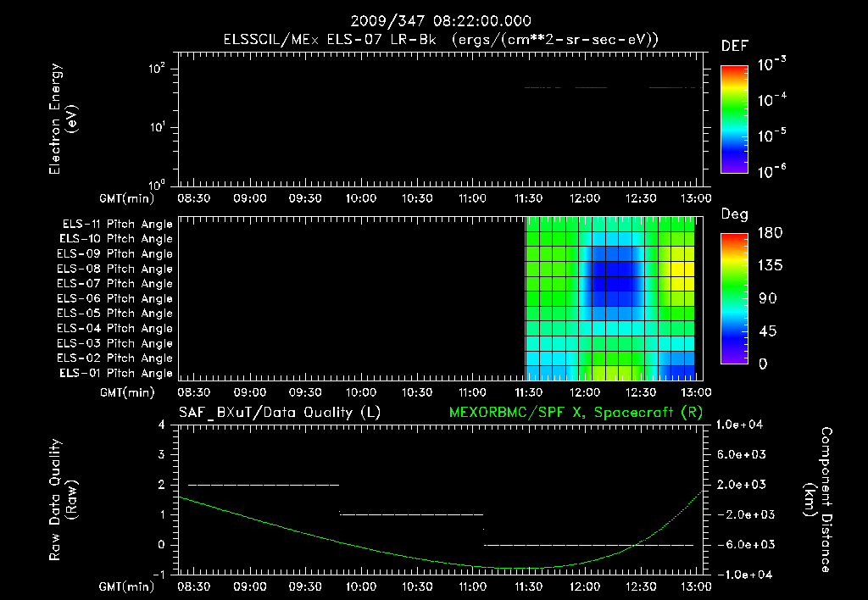The image size is (868, 600).
Task: Select the ELS-06 Pitch Angle row label
Action: point(114,298)
